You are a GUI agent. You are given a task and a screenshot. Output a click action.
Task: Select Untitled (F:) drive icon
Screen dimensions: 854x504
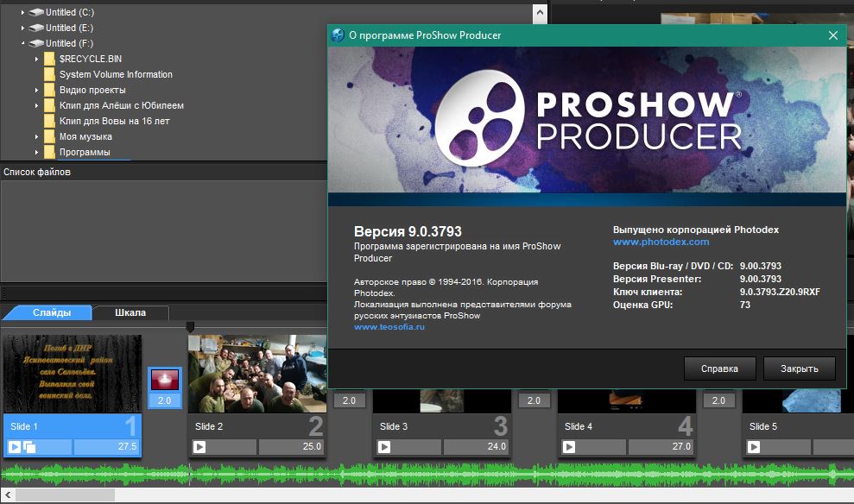point(36,43)
